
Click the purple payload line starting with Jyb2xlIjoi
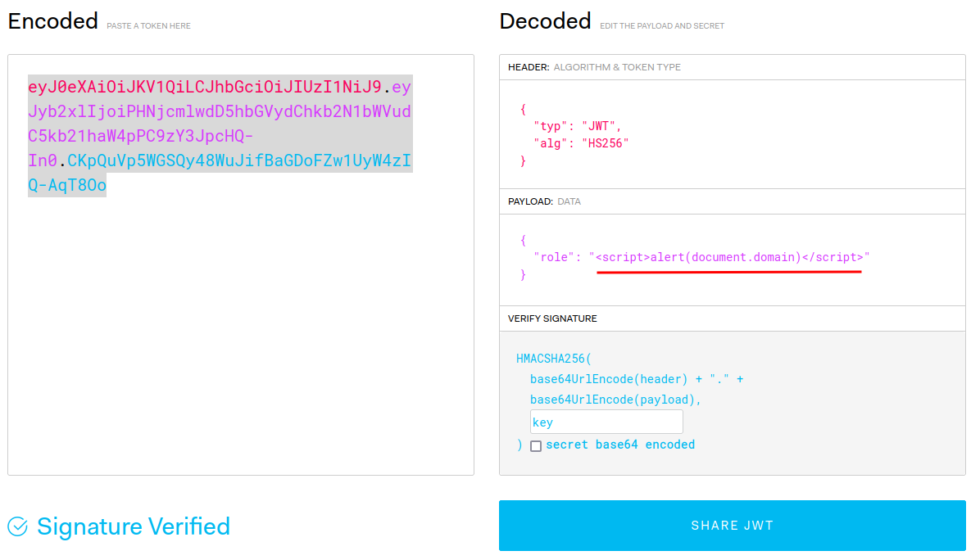pos(220,111)
